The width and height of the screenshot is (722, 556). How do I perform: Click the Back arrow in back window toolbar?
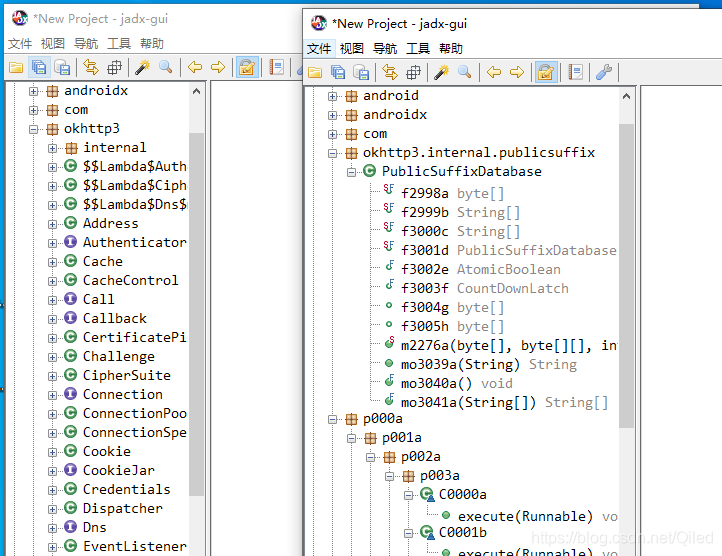pyautogui.click(x=195, y=68)
